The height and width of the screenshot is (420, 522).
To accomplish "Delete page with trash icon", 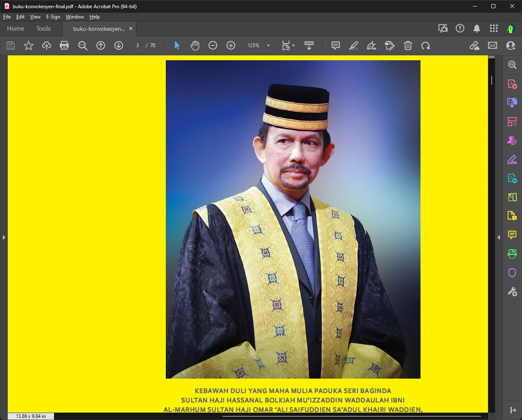I will pyautogui.click(x=408, y=45).
